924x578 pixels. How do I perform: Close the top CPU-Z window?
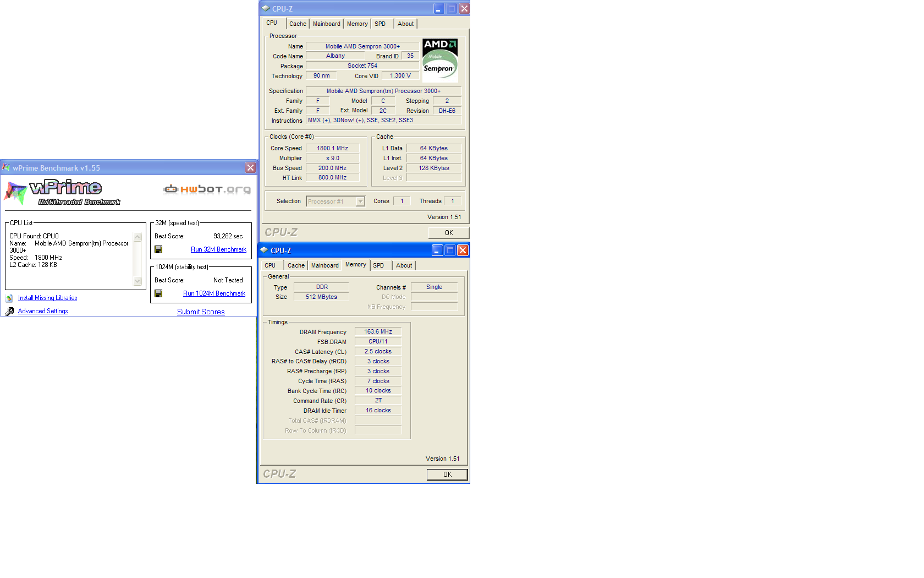coord(464,9)
